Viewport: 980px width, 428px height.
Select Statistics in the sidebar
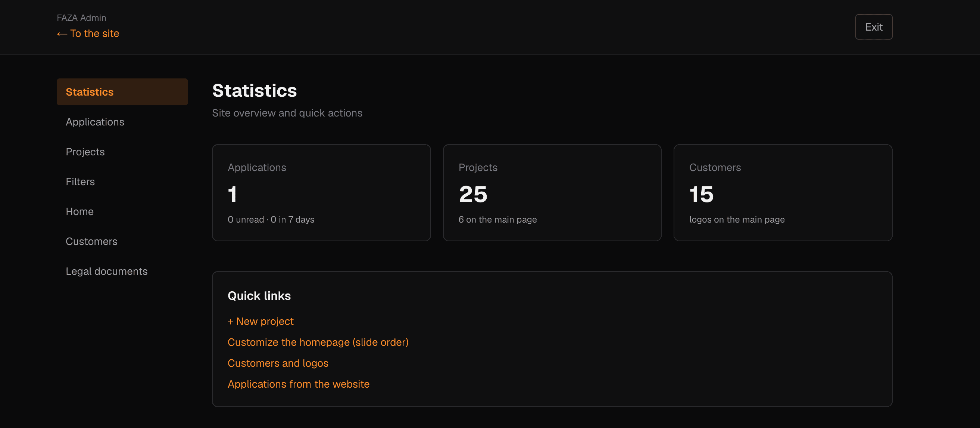click(x=122, y=92)
